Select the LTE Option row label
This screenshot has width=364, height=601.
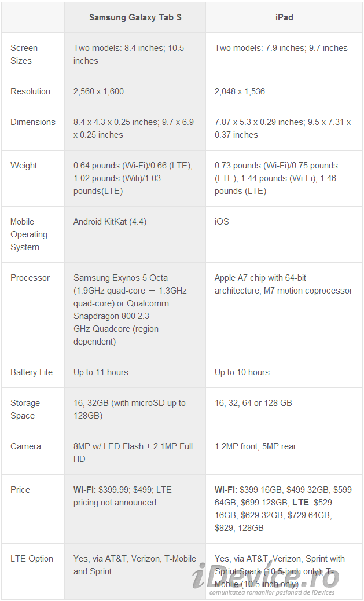[x=32, y=559]
